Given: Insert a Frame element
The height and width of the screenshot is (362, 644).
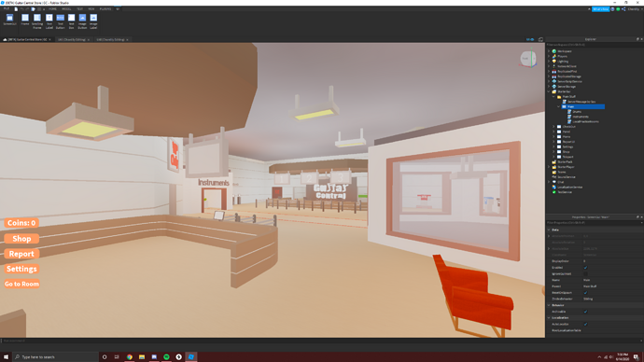Looking at the screenshot, I should point(25,21).
